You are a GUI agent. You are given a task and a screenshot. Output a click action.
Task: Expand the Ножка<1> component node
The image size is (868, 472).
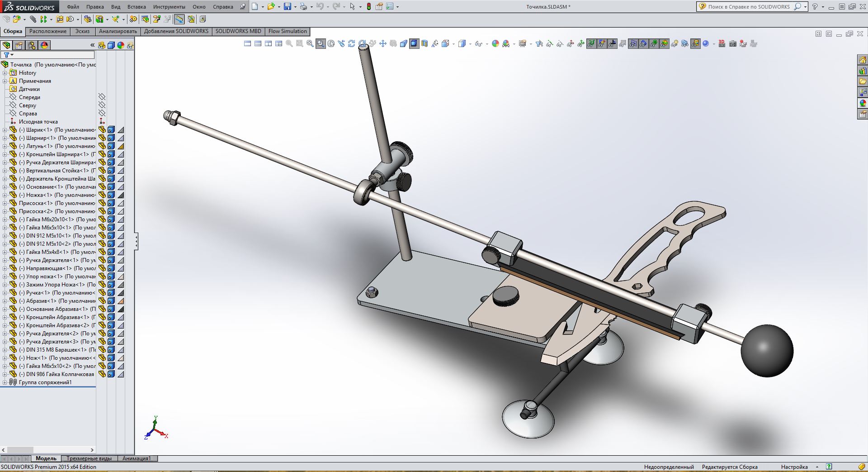(x=5, y=195)
